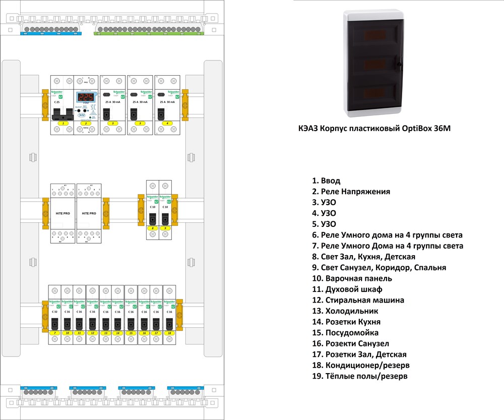
Task: Click the yellow number label 17
Action: 156,333
